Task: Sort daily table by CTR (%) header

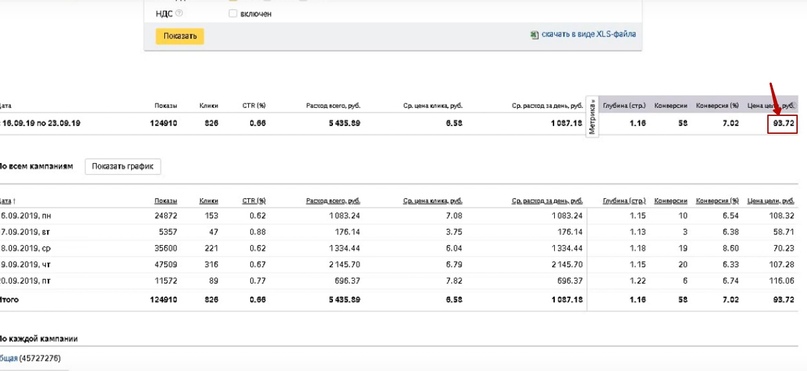Action: click(x=254, y=201)
